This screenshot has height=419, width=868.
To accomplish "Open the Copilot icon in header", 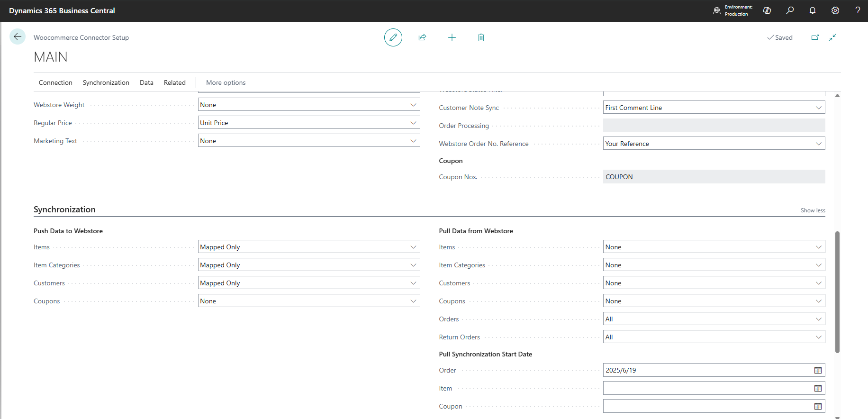I will [767, 10].
